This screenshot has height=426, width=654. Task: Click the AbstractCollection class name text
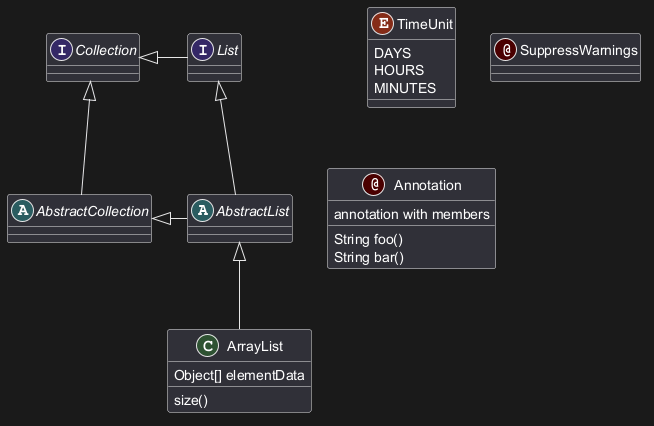92,210
